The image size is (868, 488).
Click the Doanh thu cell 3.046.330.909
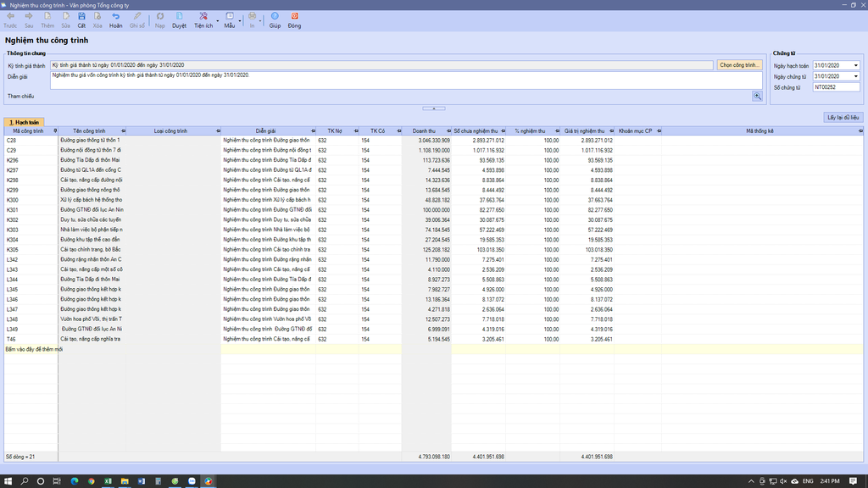click(x=426, y=141)
